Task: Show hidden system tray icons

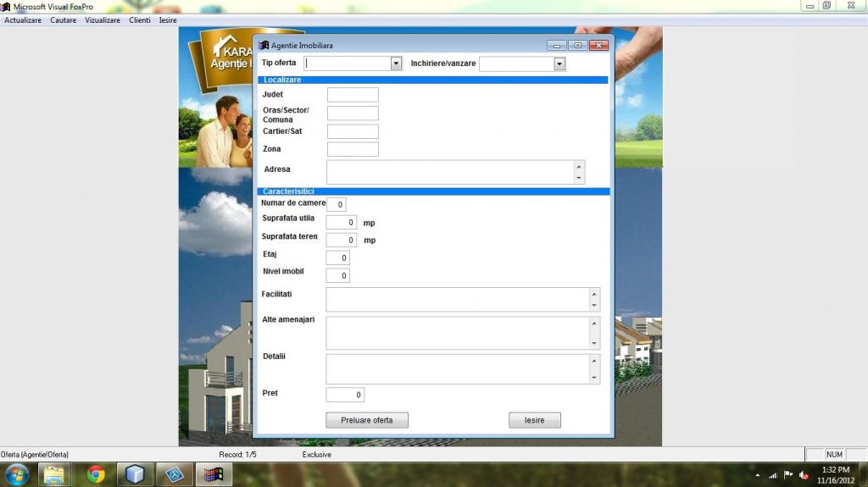Action: click(x=757, y=475)
